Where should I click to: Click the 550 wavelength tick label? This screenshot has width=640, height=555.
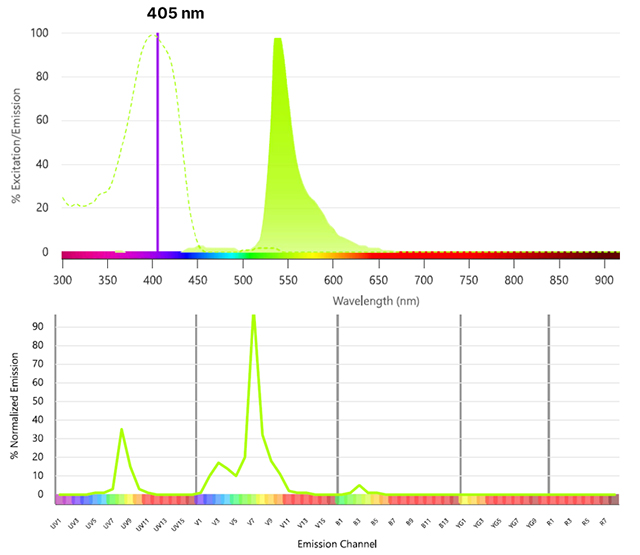click(288, 280)
